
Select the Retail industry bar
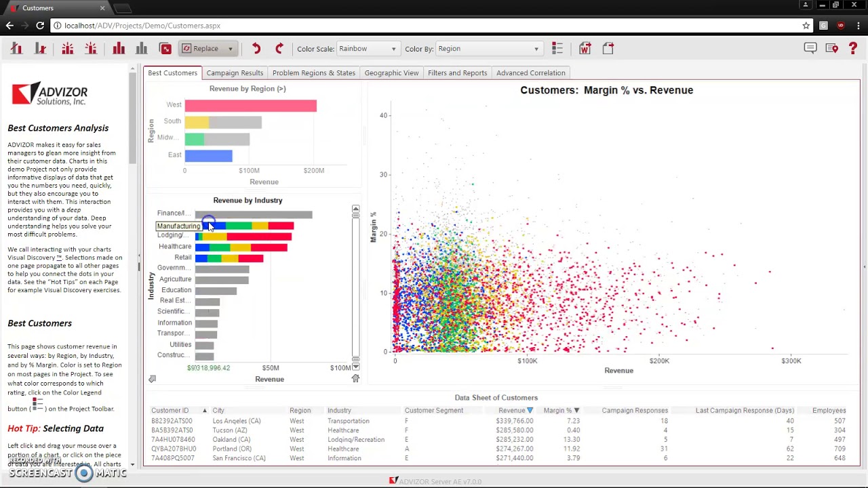[229, 258]
